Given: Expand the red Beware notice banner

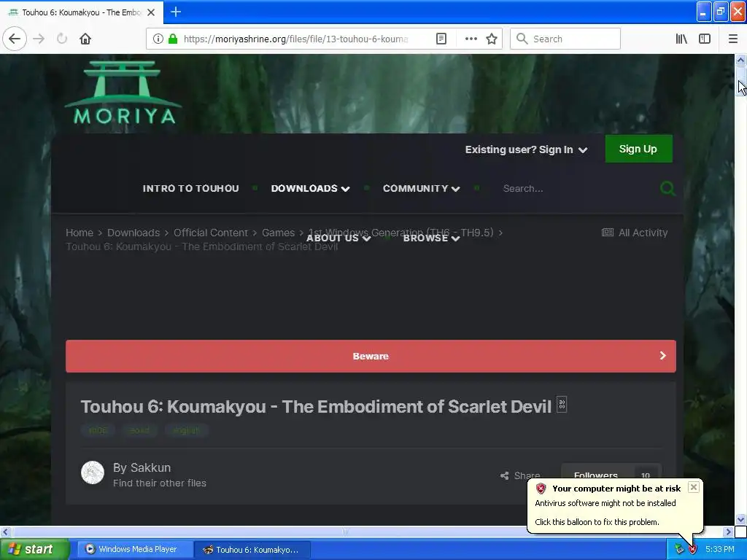Looking at the screenshot, I should click(x=371, y=356).
